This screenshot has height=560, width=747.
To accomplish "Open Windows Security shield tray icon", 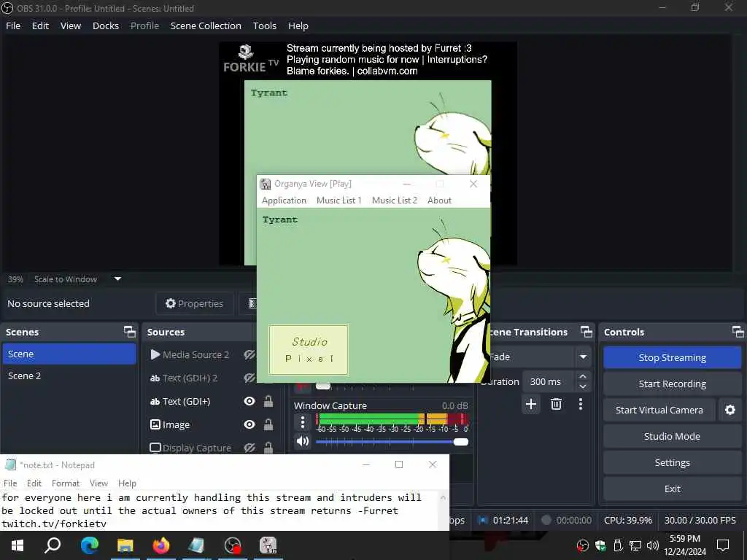I will pyautogui.click(x=600, y=545).
